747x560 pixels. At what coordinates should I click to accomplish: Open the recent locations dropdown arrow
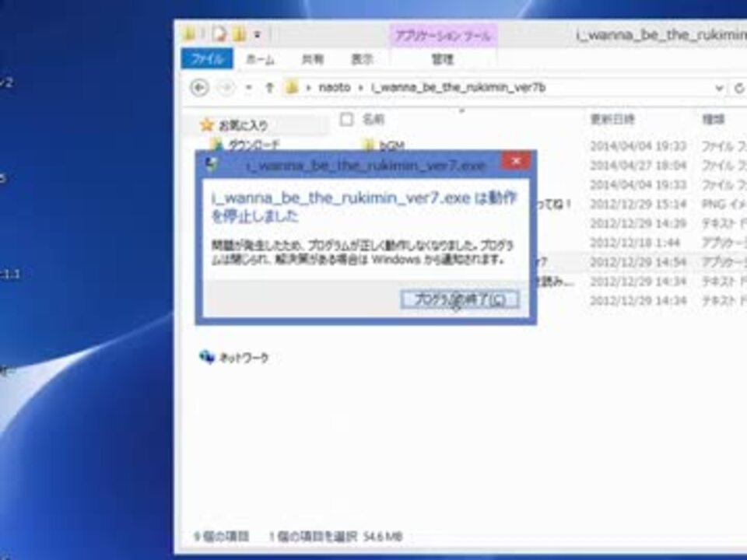(248, 88)
